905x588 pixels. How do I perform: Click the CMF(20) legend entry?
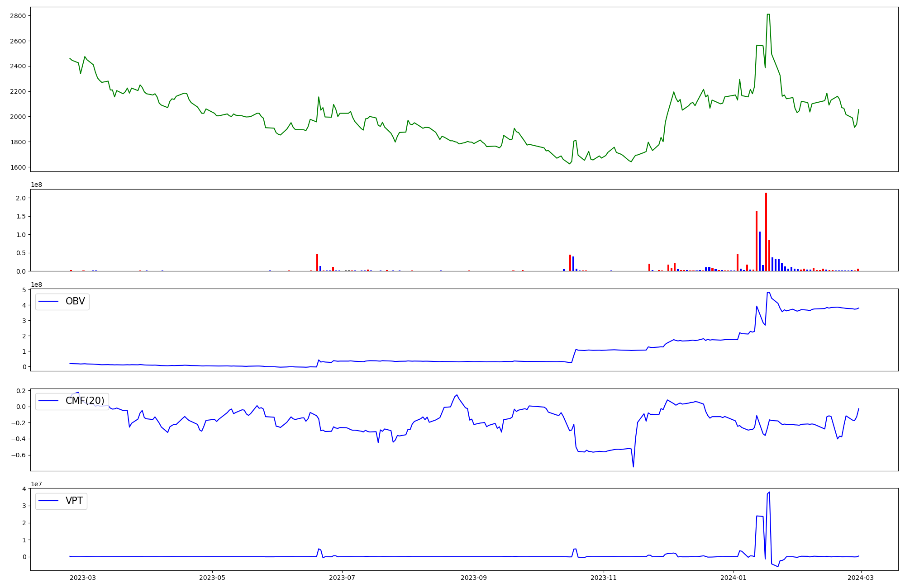click(85, 401)
